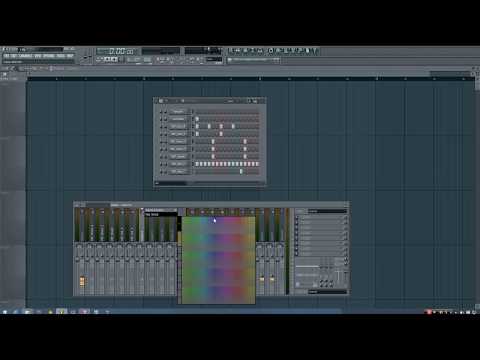
Task: Toggle the lit step in the last channel row
Action: [x=241, y=171]
